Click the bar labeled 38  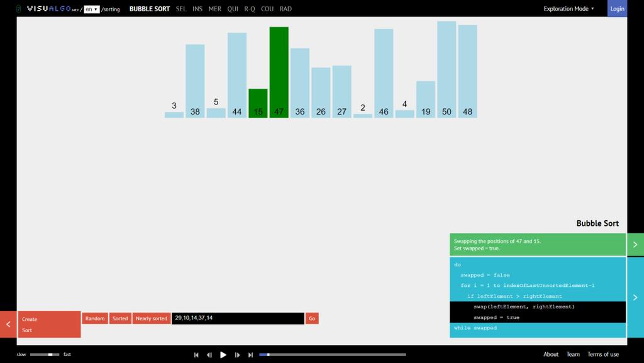[x=195, y=81]
